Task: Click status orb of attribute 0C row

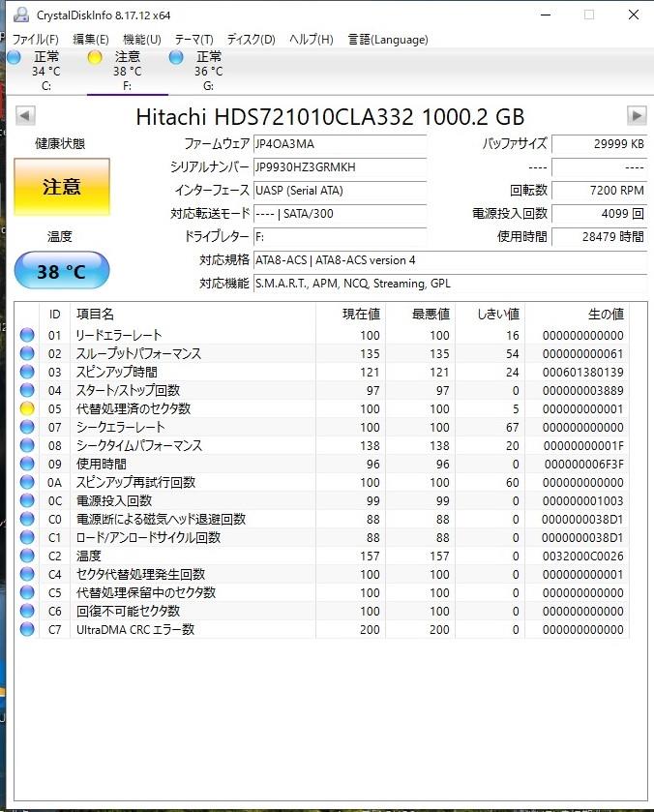Action: (x=27, y=500)
